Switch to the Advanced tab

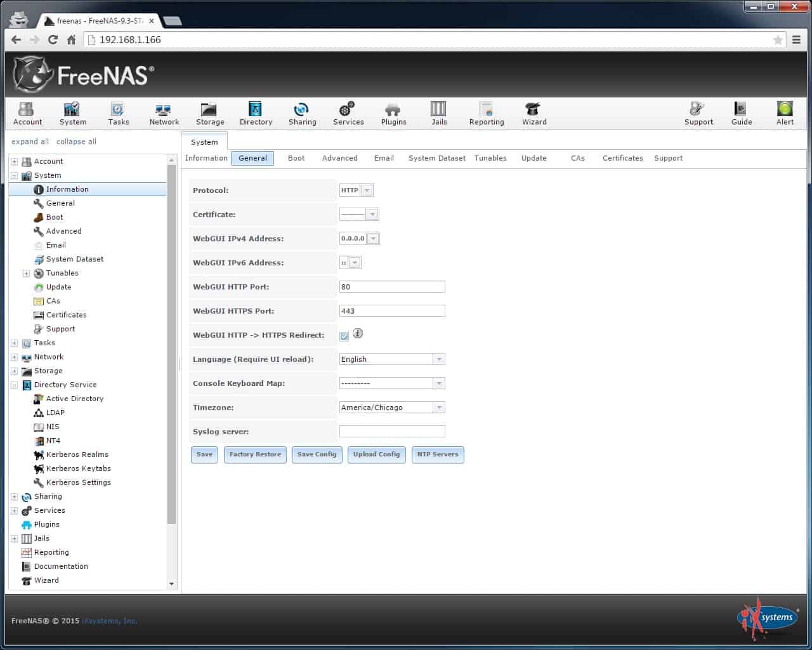click(x=339, y=158)
